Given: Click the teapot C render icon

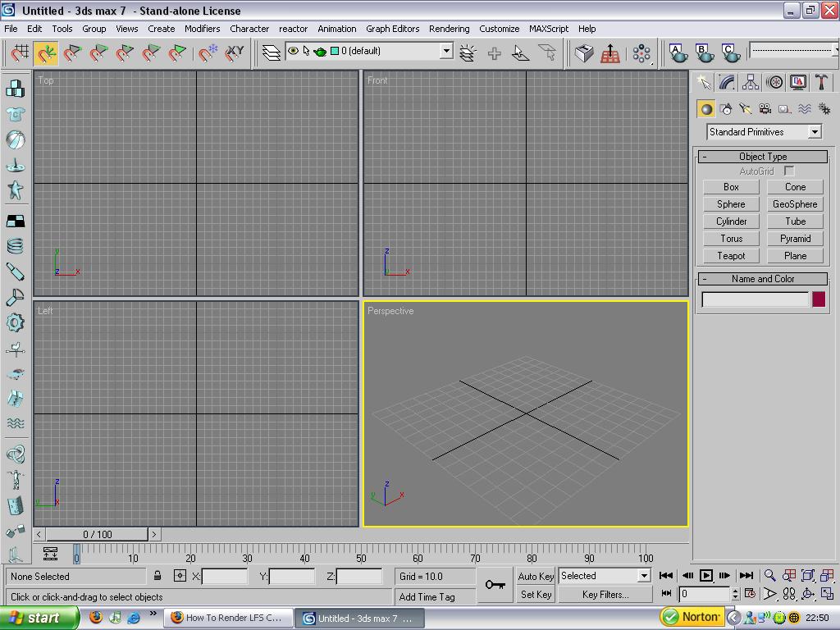Looking at the screenshot, I should tap(729, 52).
